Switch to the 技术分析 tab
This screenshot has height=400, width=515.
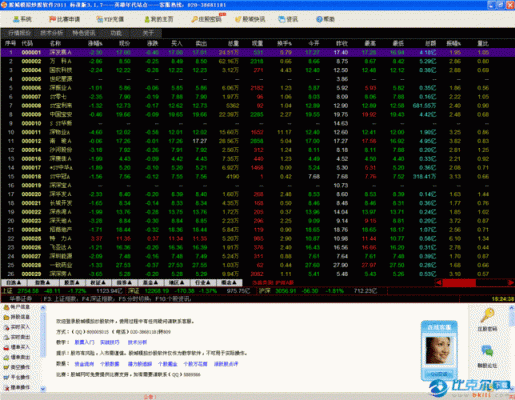(x=52, y=33)
